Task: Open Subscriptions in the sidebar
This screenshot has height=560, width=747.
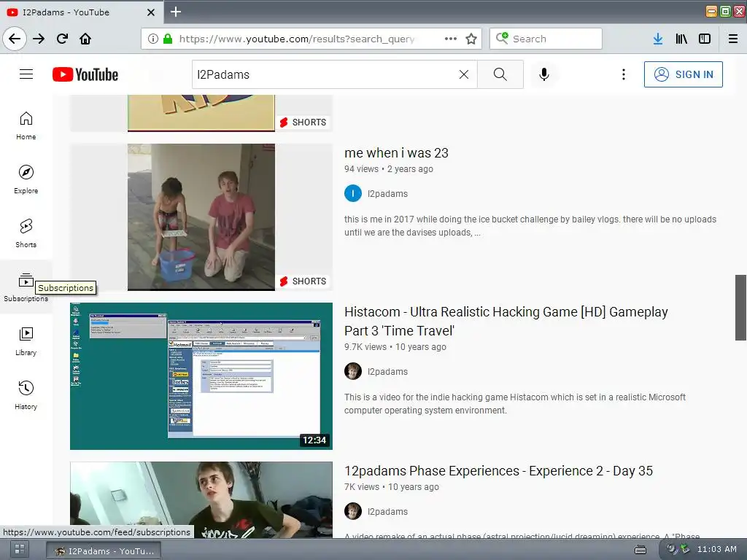Action: click(x=26, y=287)
